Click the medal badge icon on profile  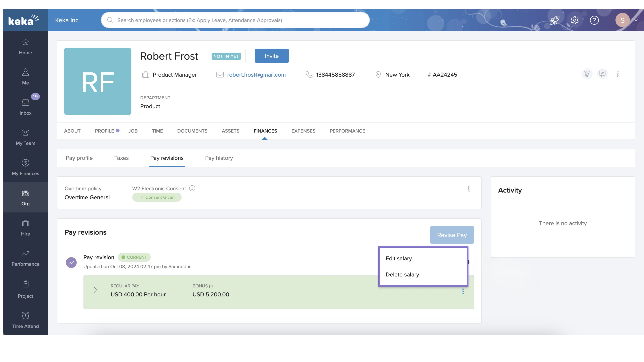[x=587, y=74]
